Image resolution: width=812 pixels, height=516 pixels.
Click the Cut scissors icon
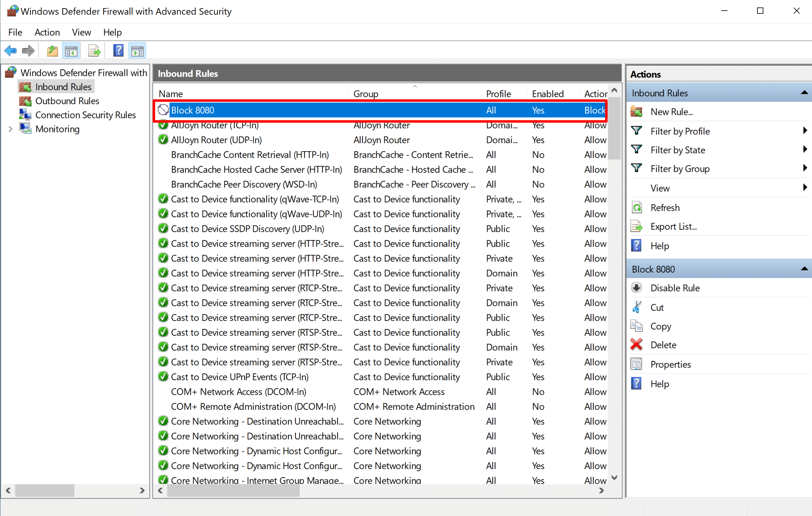tap(637, 307)
